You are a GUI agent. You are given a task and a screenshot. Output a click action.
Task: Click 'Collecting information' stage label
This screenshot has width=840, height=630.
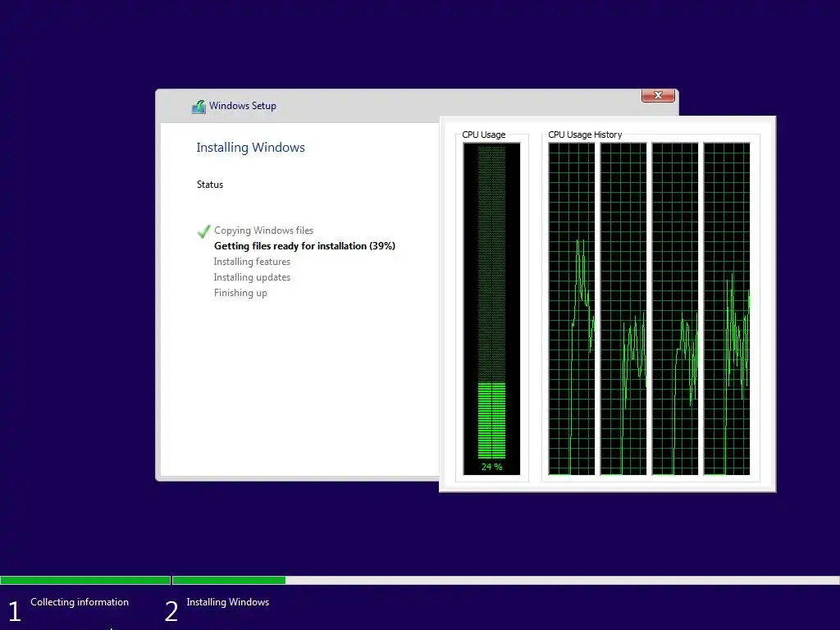click(80, 601)
